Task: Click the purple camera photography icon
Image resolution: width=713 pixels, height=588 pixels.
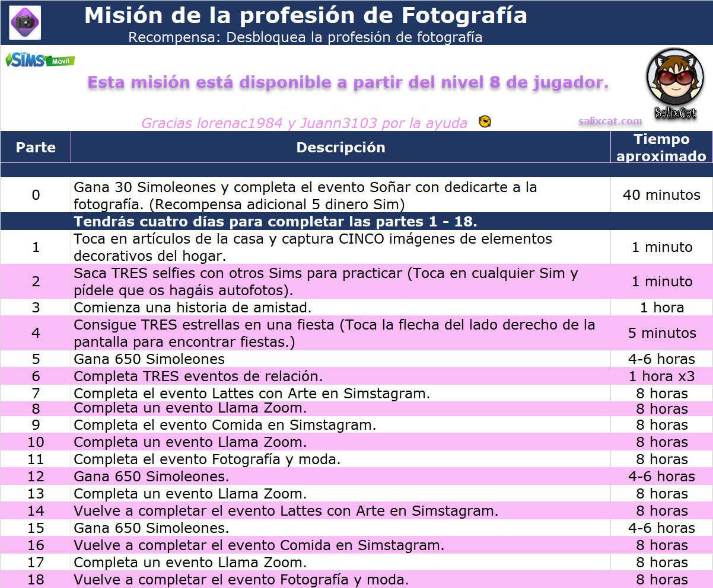Action: pos(25,23)
